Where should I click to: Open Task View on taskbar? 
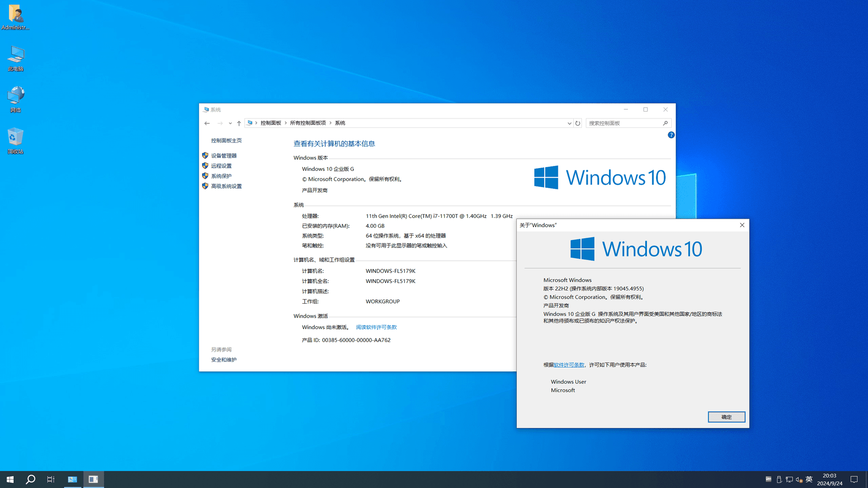coord(51,479)
